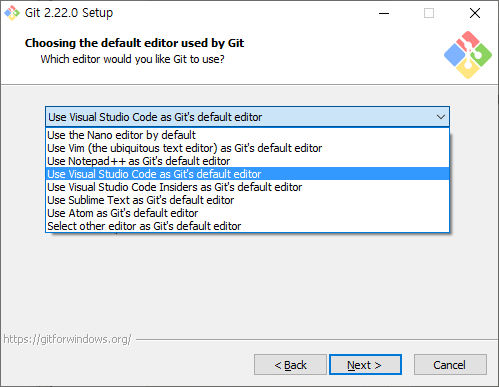The height and width of the screenshot is (387, 499).
Task: Select 'Use the Nano editor by default'
Action: (247, 135)
